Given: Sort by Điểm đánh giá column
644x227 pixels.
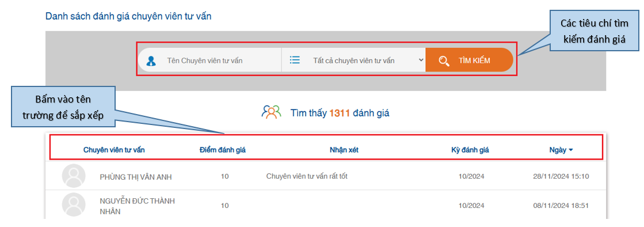Looking at the screenshot, I should [223, 150].
